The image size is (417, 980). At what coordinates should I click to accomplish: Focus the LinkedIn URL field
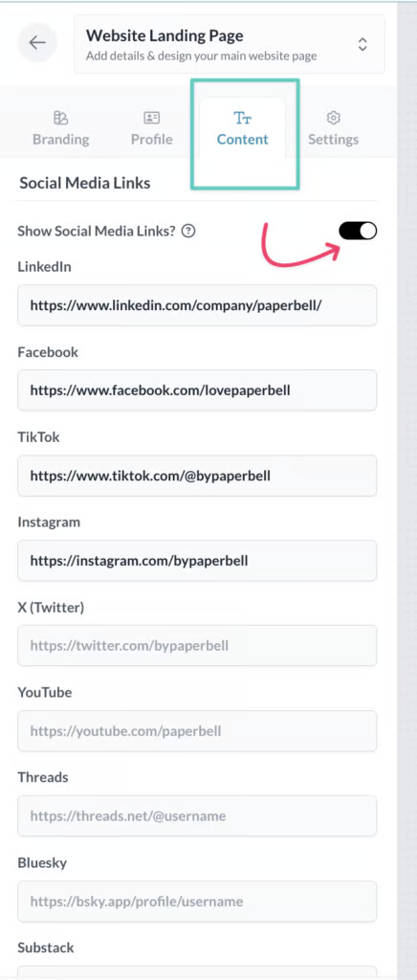click(x=197, y=305)
